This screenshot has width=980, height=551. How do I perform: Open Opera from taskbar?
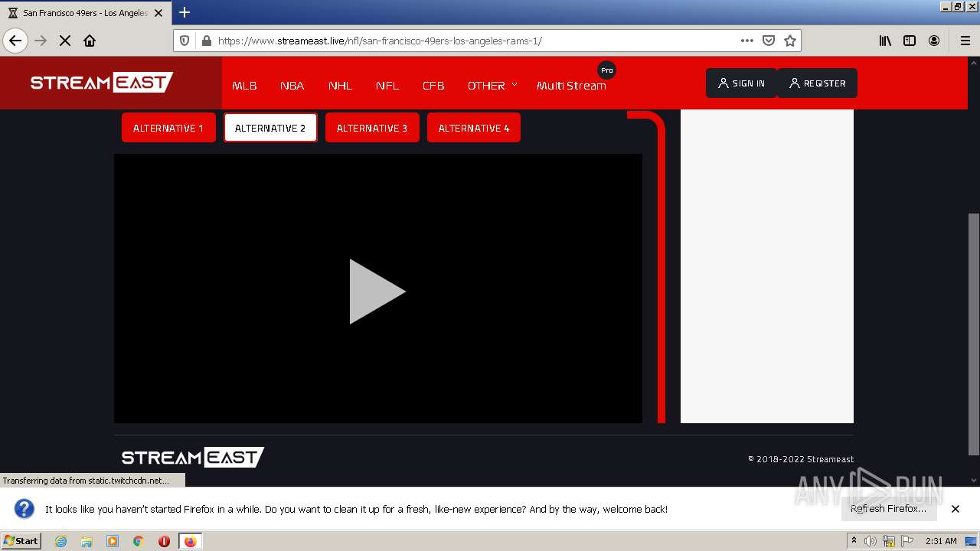point(164,541)
